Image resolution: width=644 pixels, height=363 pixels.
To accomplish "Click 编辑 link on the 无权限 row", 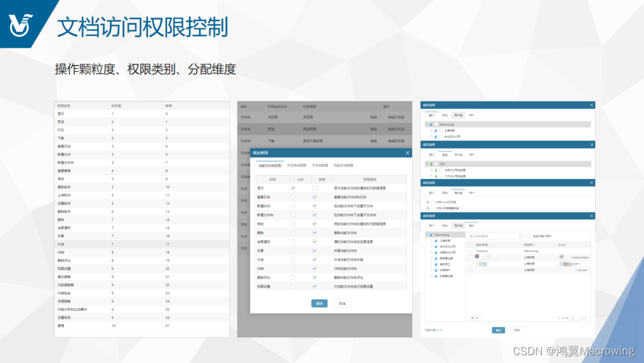I will coord(373,118).
